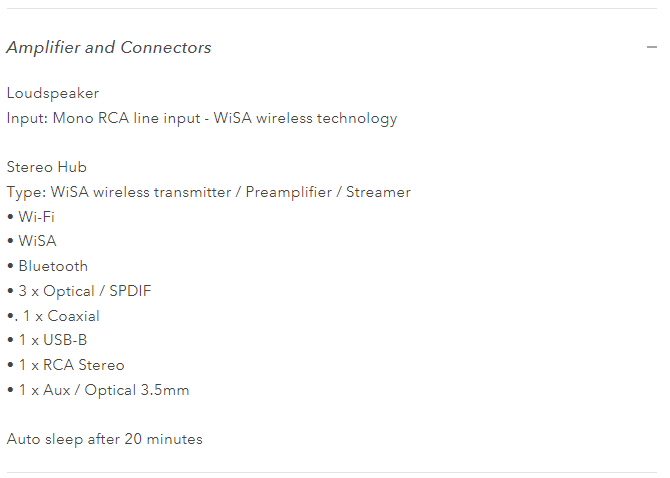Click the '1 x RCA Stereo' line

[71, 365]
